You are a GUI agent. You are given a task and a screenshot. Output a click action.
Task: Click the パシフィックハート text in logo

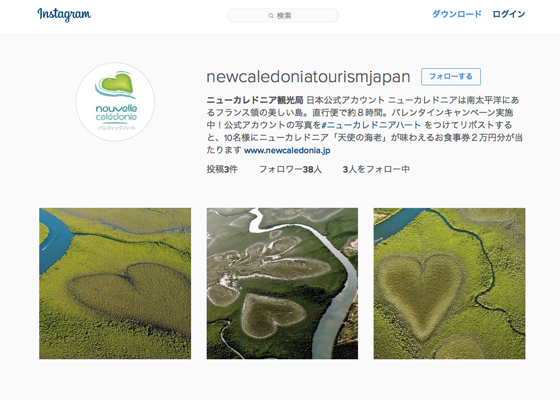tap(116, 128)
